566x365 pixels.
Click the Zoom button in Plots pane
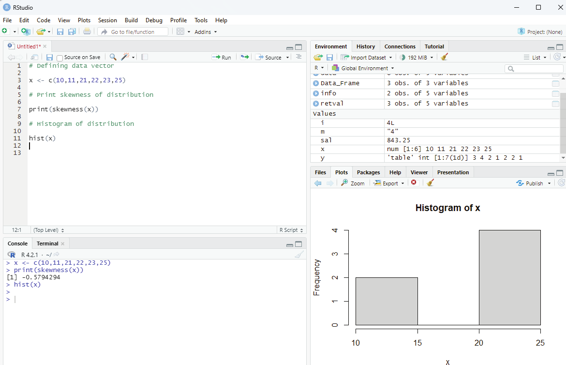(x=353, y=183)
